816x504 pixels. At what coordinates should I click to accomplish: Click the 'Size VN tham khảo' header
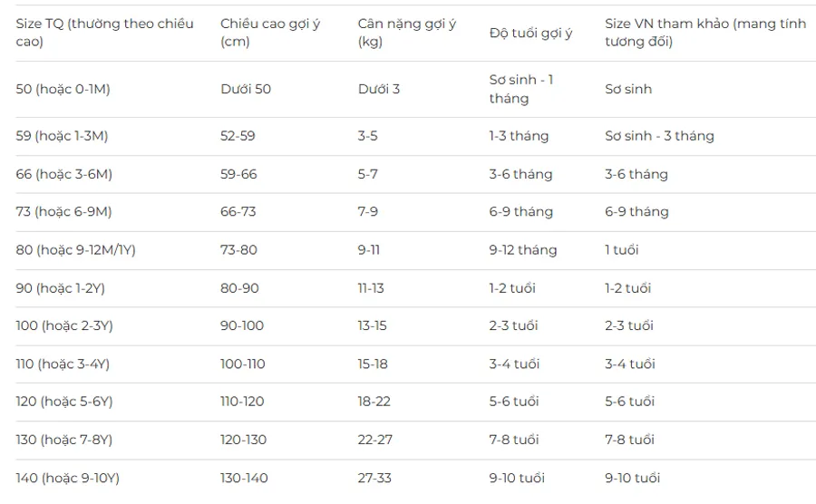coord(705,33)
